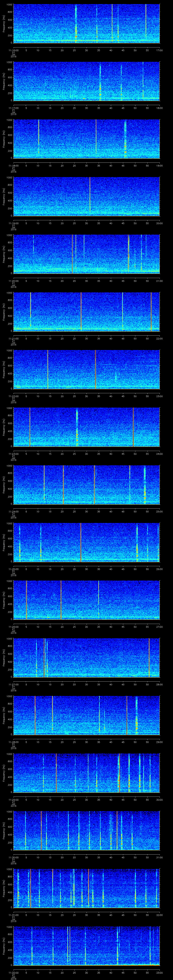Select the spectrogram panel starting at 11:26:00
173x980 pixels.
pos(86,600)
